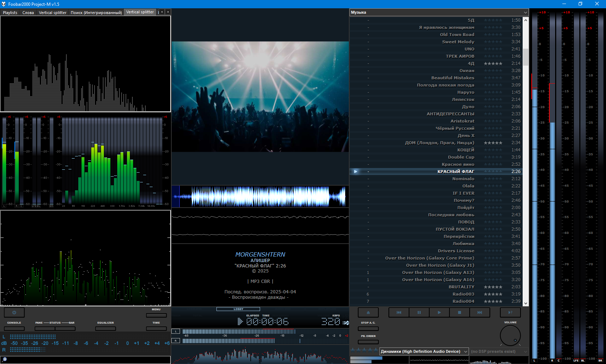Viewport: 606px width, 364px height.
Task: Click the waveform seekbar
Action: 260,196
